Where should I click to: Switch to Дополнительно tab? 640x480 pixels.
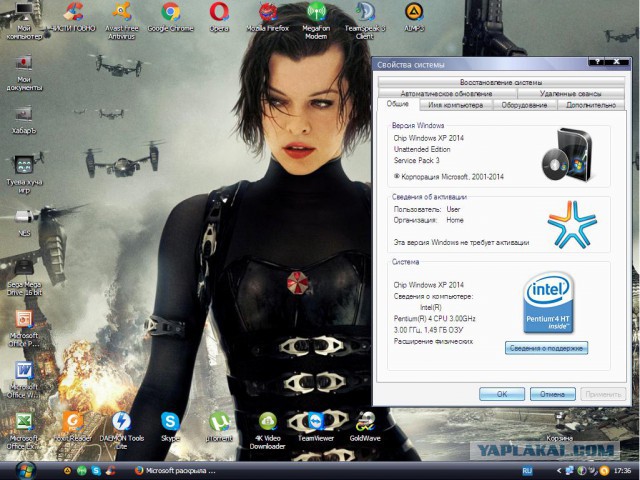pos(591,105)
